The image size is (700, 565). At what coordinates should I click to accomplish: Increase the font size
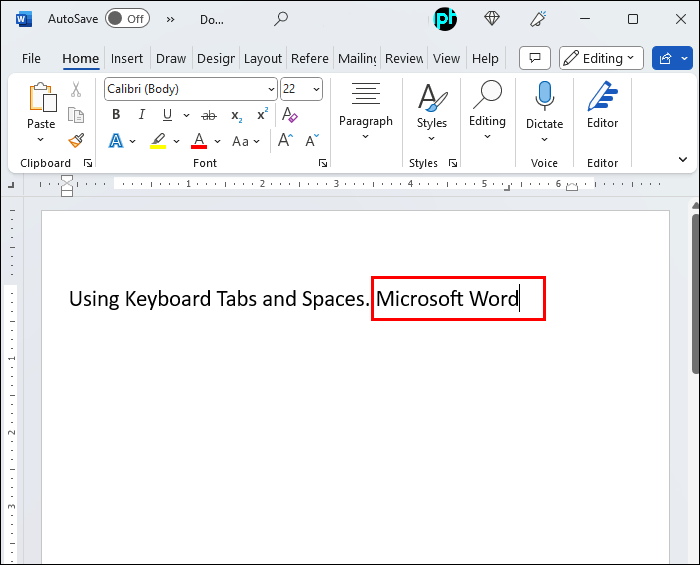click(285, 141)
